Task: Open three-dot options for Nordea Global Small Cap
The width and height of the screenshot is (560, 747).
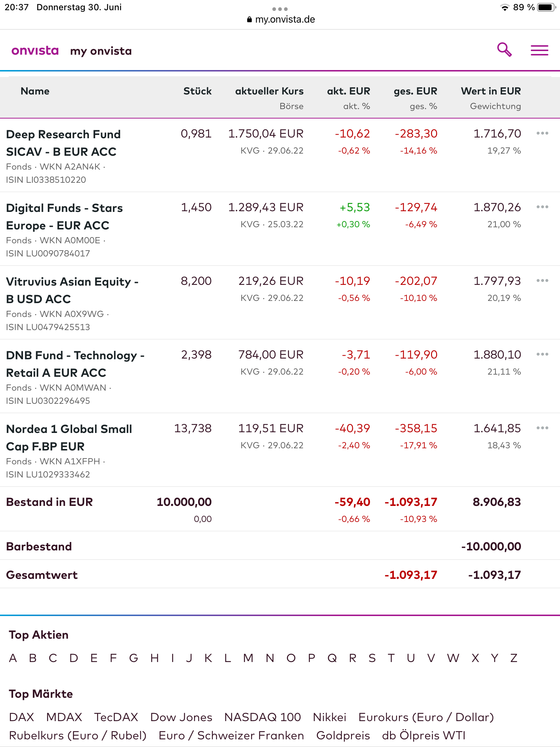Action: 542,428
